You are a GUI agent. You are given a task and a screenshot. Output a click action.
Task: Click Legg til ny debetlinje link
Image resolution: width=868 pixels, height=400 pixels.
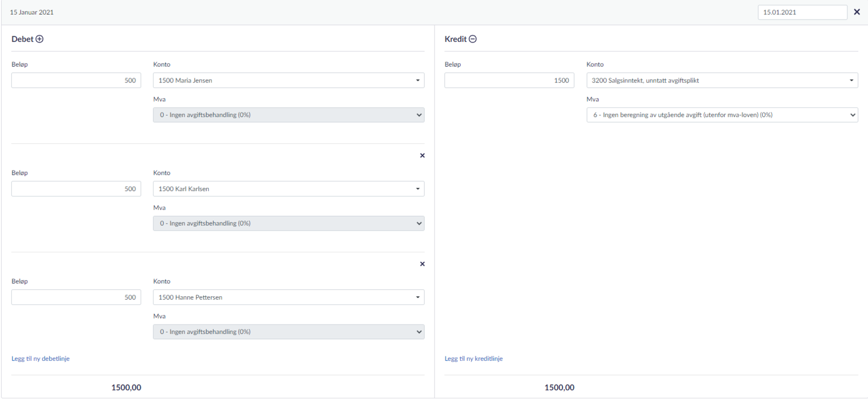click(41, 359)
